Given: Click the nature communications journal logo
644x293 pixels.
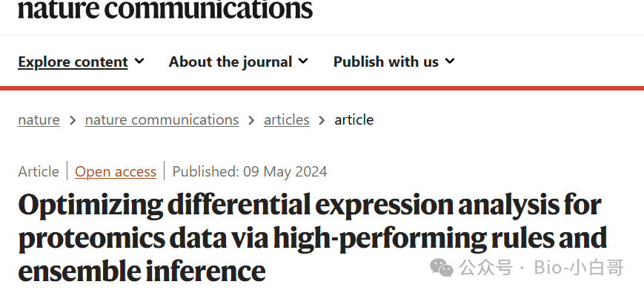Looking at the screenshot, I should [x=165, y=9].
